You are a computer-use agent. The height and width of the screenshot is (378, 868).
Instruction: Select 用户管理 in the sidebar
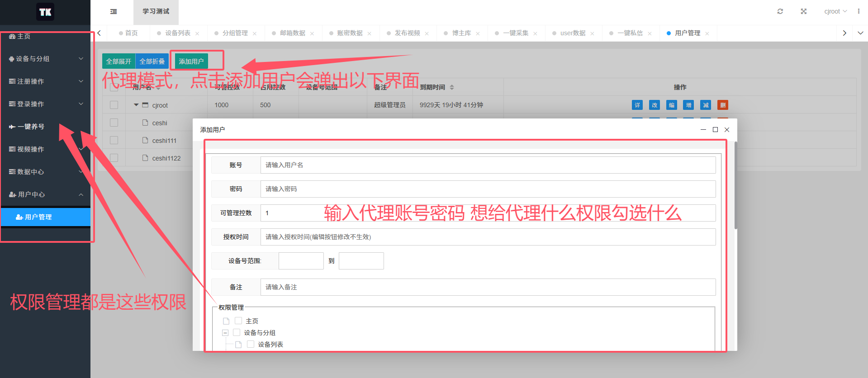pyautogui.click(x=45, y=217)
